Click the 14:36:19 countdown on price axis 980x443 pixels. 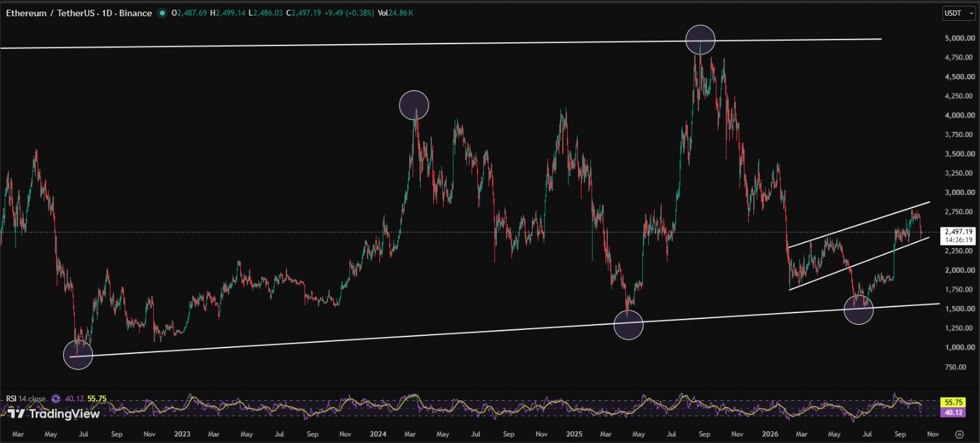[x=959, y=240]
